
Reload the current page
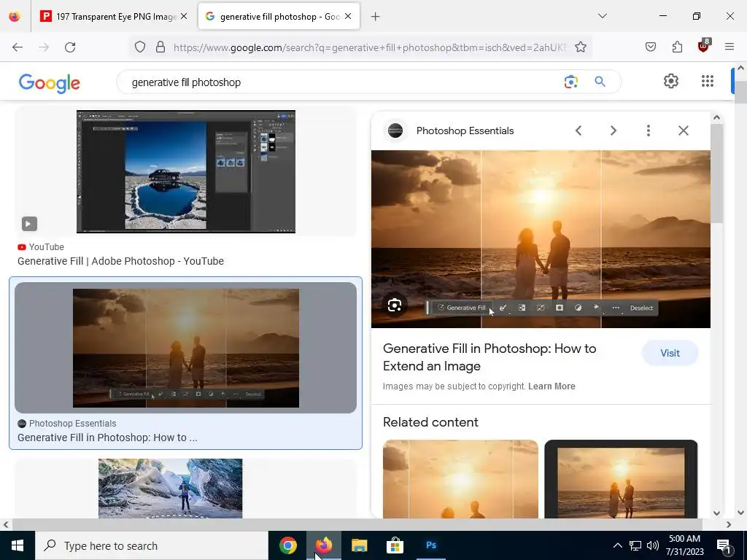(x=70, y=47)
